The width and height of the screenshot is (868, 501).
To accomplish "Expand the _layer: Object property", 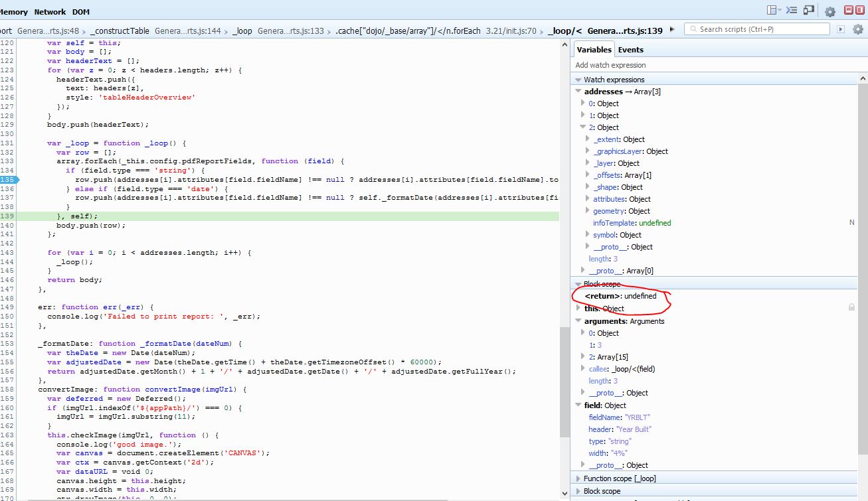I will click(x=588, y=163).
